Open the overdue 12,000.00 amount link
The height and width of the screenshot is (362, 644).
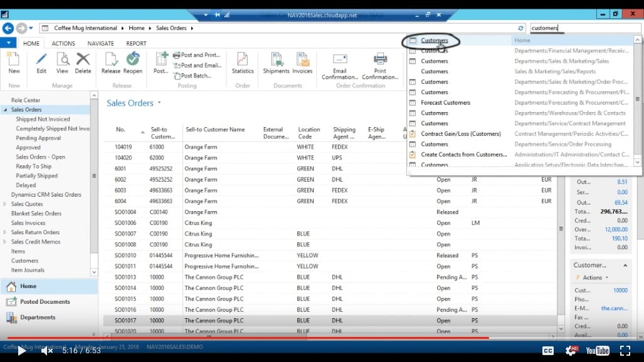[616, 229]
